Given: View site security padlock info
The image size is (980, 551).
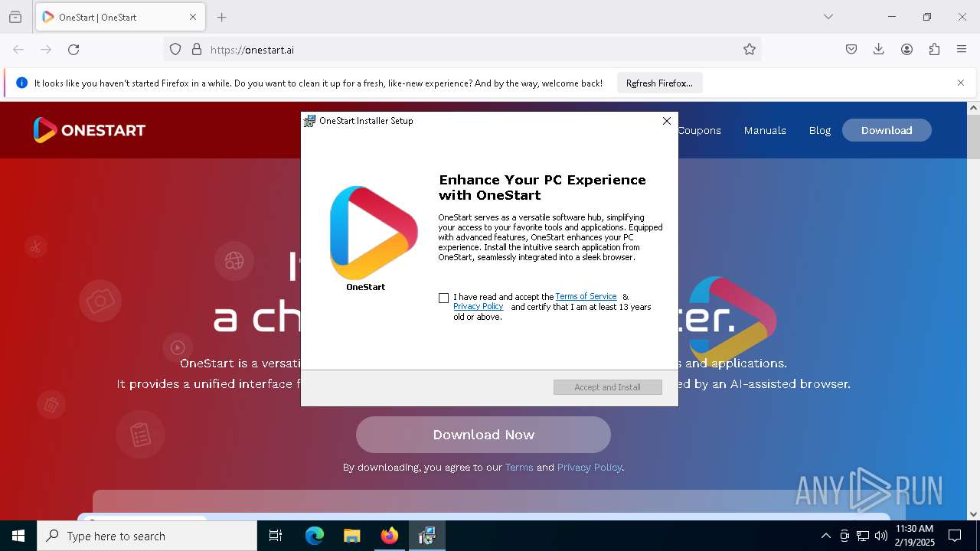Looking at the screenshot, I should [197, 50].
